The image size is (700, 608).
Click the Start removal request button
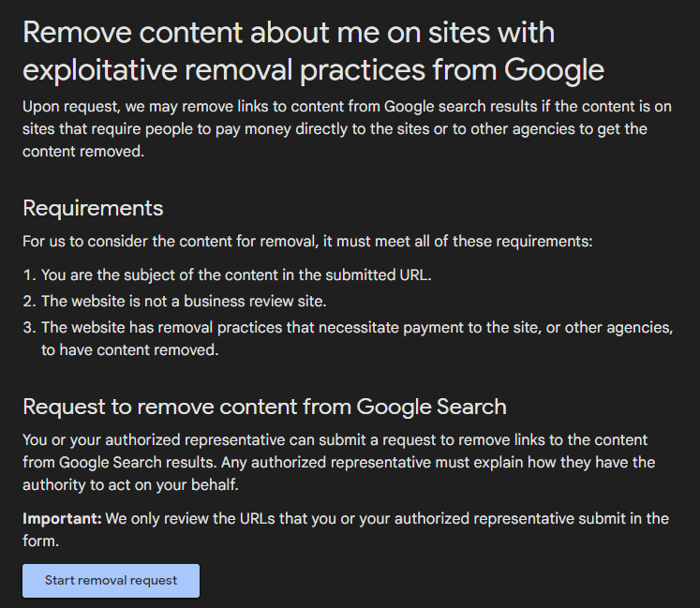coord(111,580)
